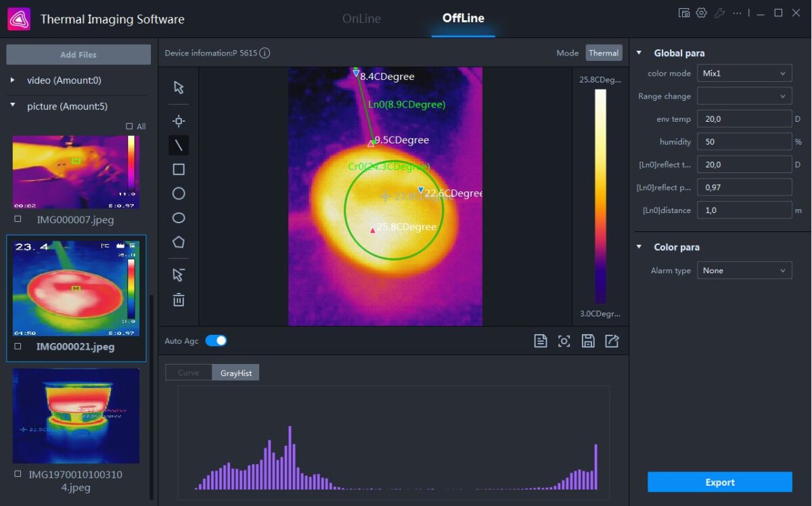Tick the IMG000007.jpeg checkbox
This screenshot has width=812, height=506.
click(18, 219)
